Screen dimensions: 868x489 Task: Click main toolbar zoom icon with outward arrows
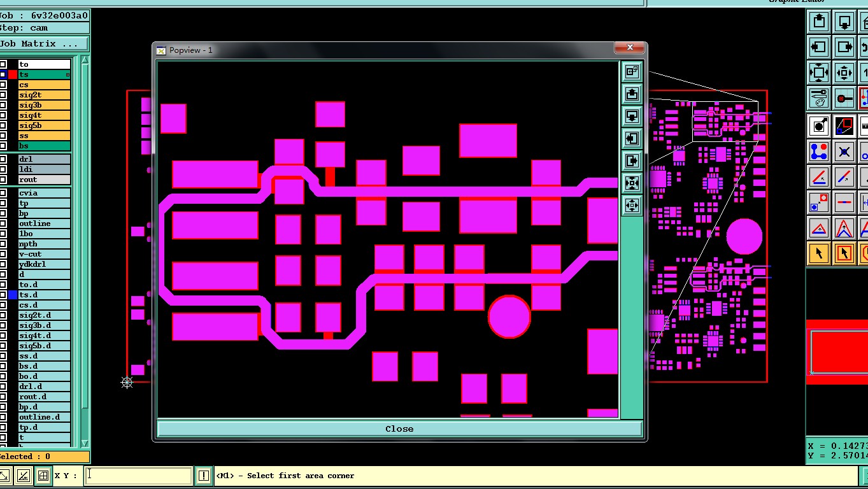pos(819,73)
